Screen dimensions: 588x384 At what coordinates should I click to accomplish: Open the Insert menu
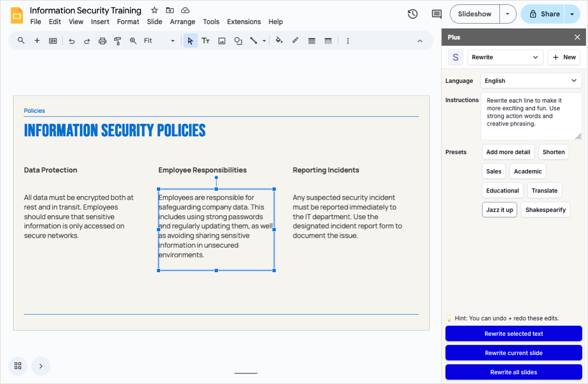(100, 22)
